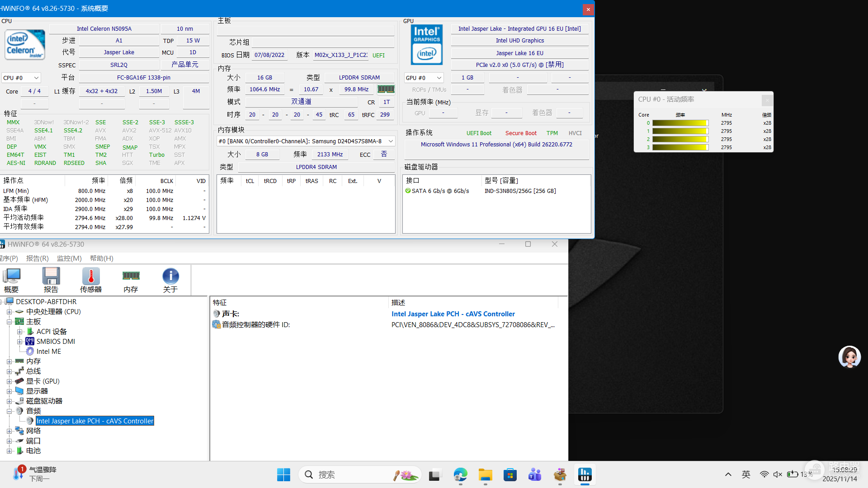Click the Intel Celeron N5095A name field
Image resolution: width=868 pixels, height=488 pixels.
pos(104,28)
